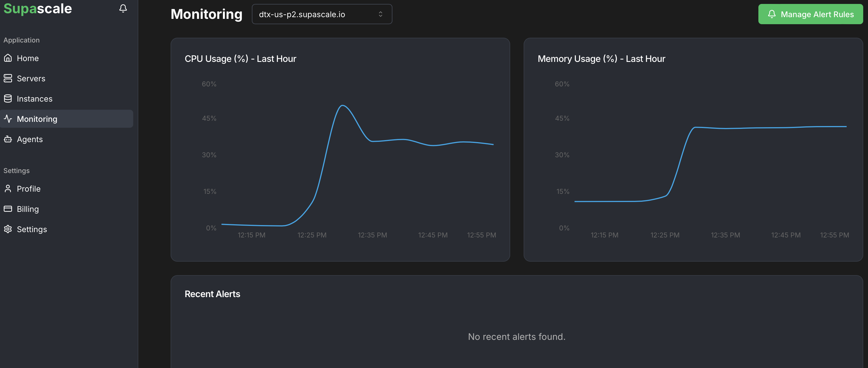The image size is (868, 368).
Task: Click the 60% axis label on CPU chart
Action: pyautogui.click(x=209, y=84)
